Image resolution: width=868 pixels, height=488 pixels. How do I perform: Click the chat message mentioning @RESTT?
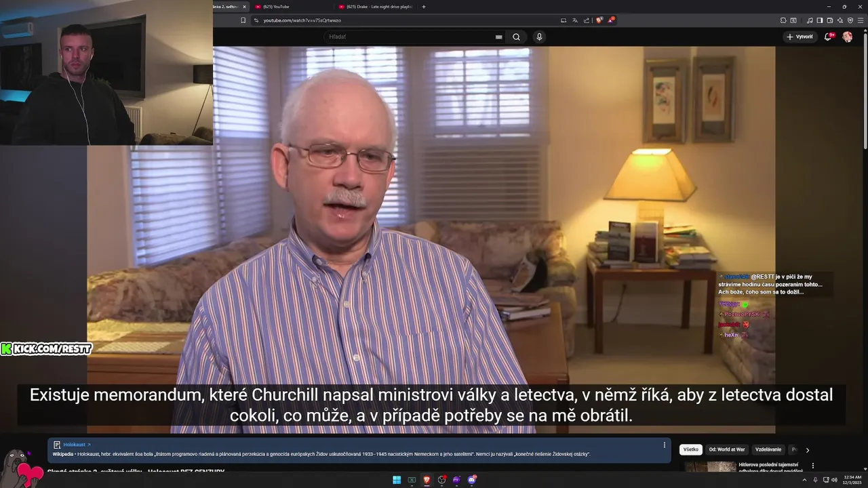click(770, 284)
